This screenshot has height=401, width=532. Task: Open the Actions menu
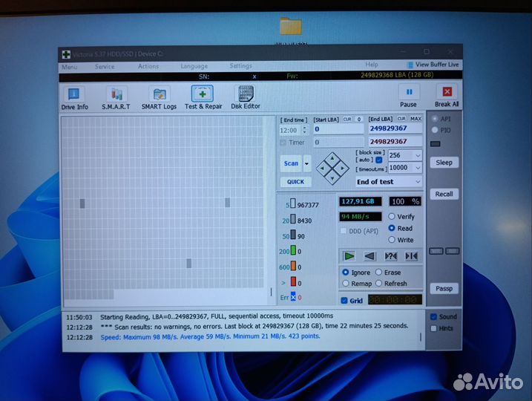(148, 66)
